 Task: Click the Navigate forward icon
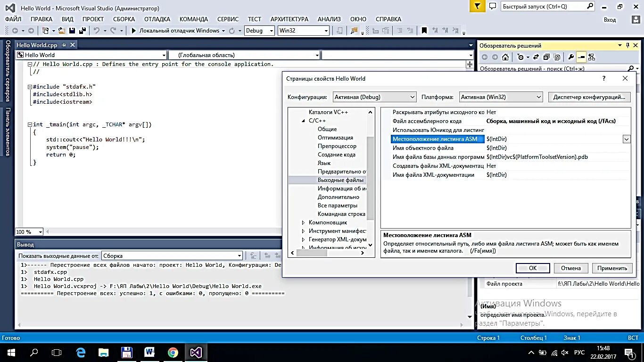pos(31,31)
